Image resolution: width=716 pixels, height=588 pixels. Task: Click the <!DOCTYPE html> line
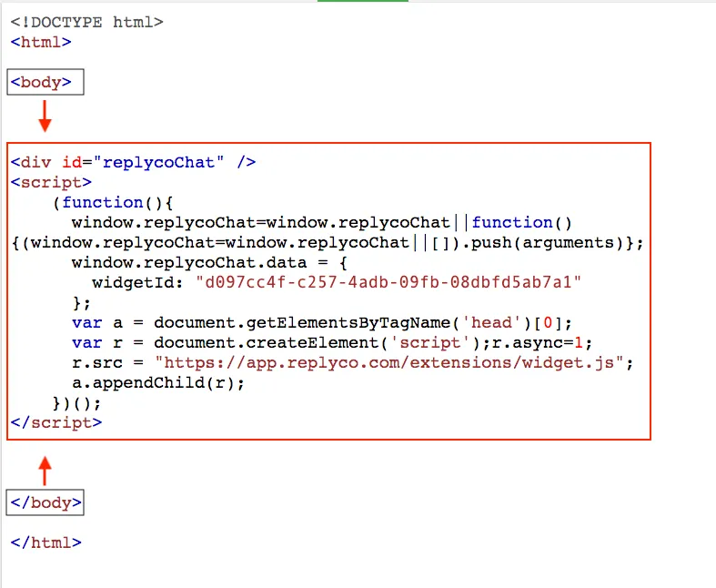(86, 22)
